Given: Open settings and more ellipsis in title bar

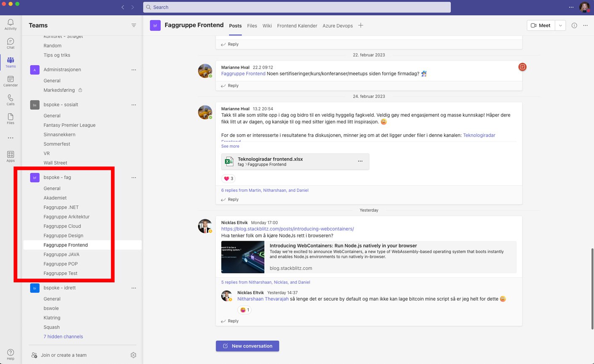Looking at the screenshot, I should pos(571,7).
